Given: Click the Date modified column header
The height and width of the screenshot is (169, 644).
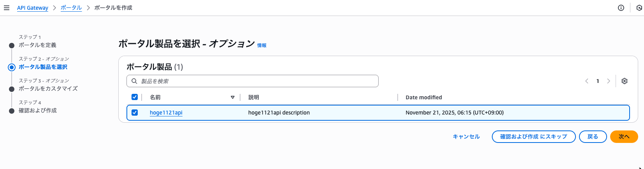Looking at the screenshot, I should click(423, 97).
